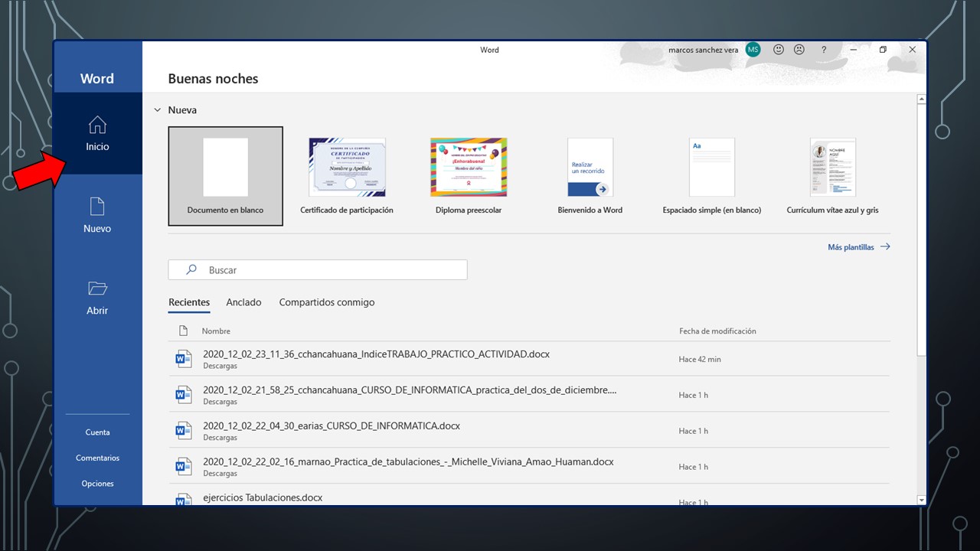The width and height of the screenshot is (980, 551).
Task: Open the ejercicios Tabulaciones.docx file
Action: tap(263, 497)
